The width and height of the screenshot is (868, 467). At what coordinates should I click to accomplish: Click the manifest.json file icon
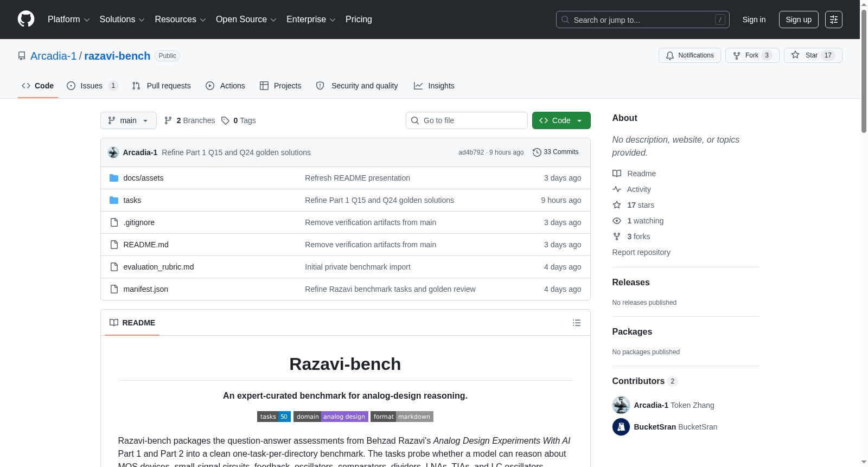pyautogui.click(x=114, y=289)
